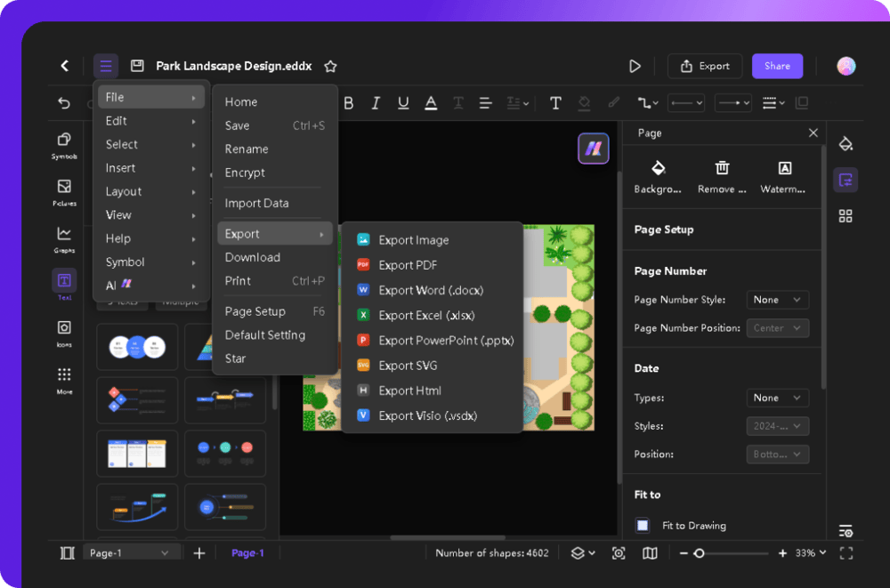Click the AI assistant icon on canvas
The height and width of the screenshot is (588, 890).
tap(593, 149)
